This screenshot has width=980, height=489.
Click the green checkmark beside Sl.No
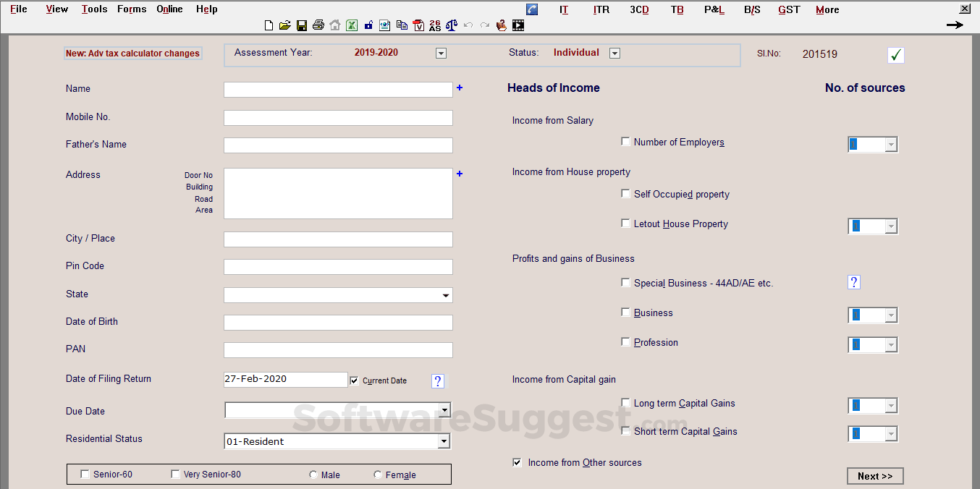pyautogui.click(x=895, y=55)
